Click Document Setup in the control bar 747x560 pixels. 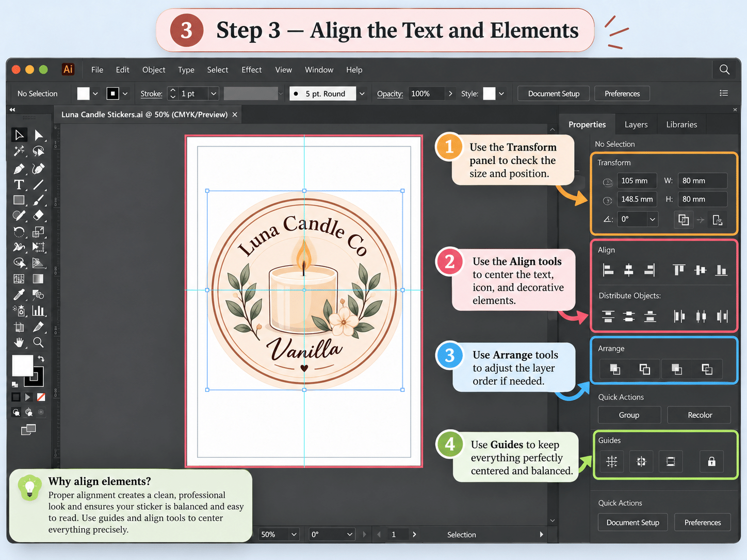coord(554,94)
